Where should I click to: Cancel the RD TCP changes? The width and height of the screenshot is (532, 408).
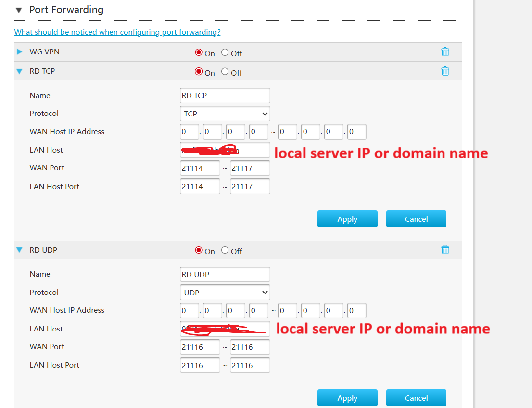(416, 219)
